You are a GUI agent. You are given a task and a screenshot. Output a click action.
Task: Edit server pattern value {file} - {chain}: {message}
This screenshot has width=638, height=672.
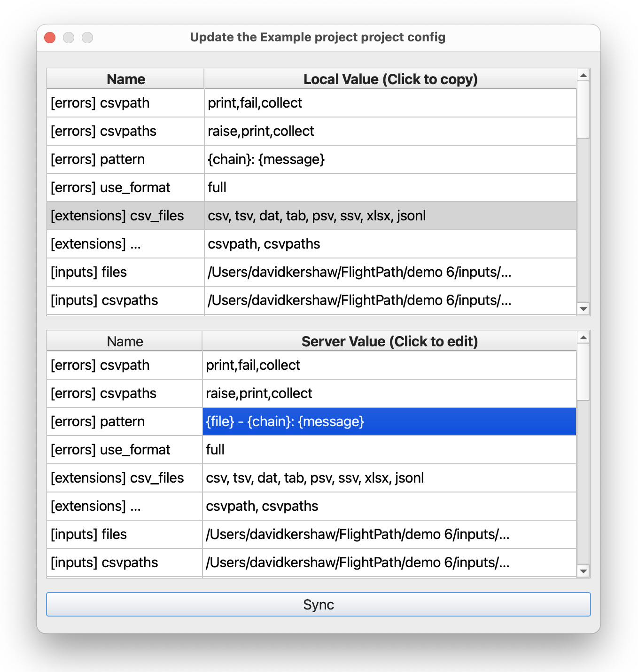(389, 422)
